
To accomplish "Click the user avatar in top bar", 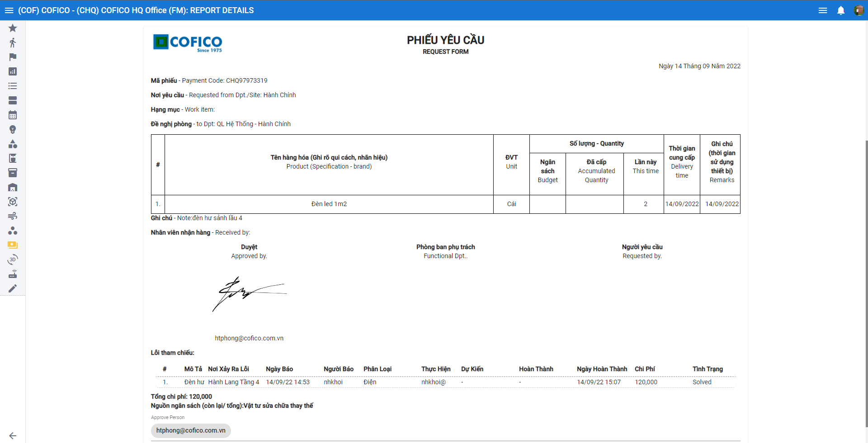I will (x=859, y=10).
